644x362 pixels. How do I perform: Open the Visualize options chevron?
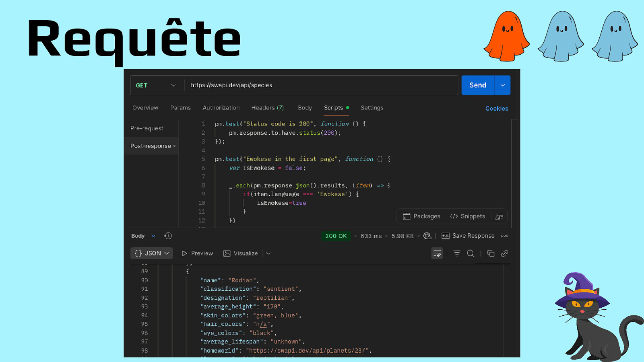click(x=268, y=253)
